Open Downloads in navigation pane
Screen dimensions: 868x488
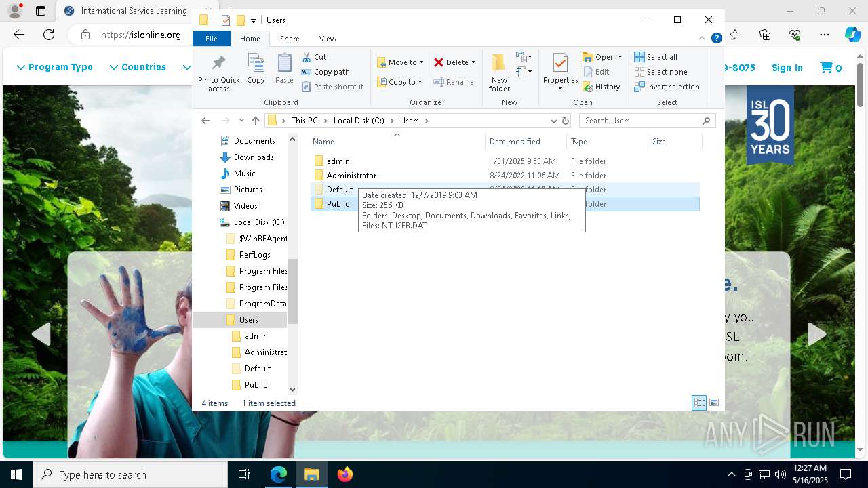coord(254,157)
